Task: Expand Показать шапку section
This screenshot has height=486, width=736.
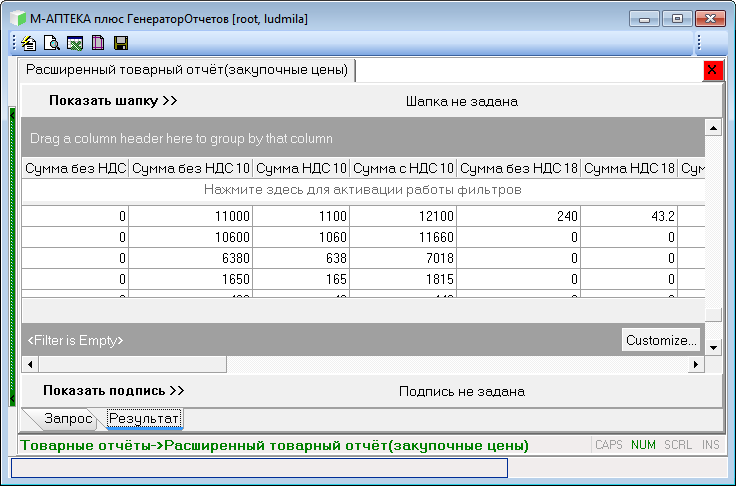Action: coord(113,100)
